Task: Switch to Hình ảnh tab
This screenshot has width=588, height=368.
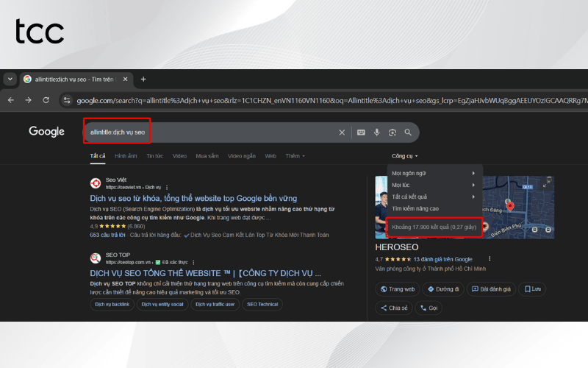Action: [x=126, y=156]
